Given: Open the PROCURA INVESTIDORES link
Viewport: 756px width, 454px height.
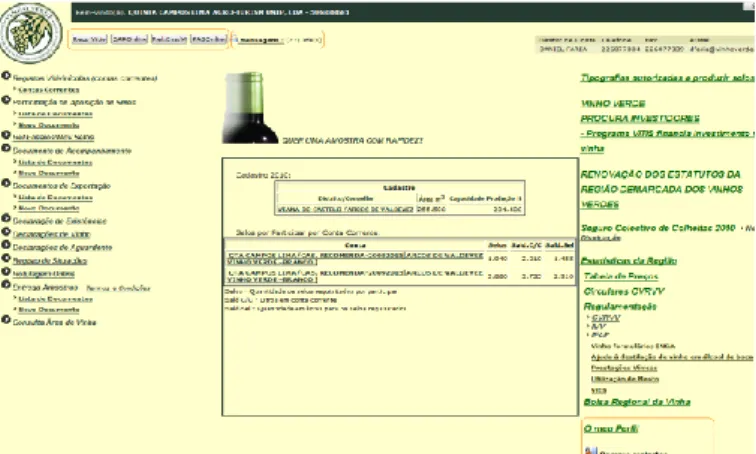Looking at the screenshot, I should point(640,119).
